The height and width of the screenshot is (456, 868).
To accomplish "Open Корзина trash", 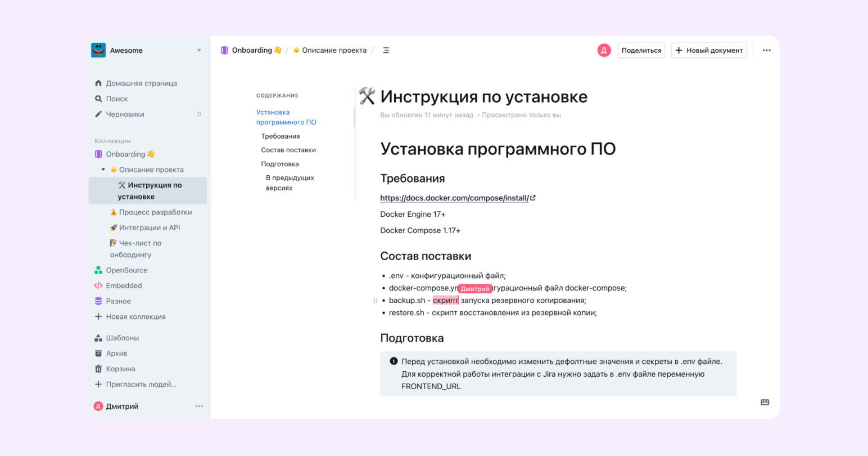I will tap(121, 369).
